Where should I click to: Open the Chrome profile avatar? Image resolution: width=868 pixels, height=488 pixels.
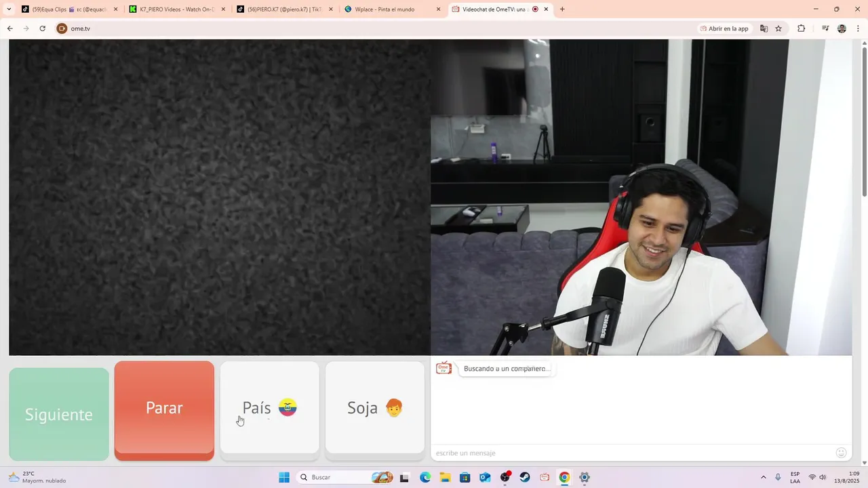[x=842, y=28]
